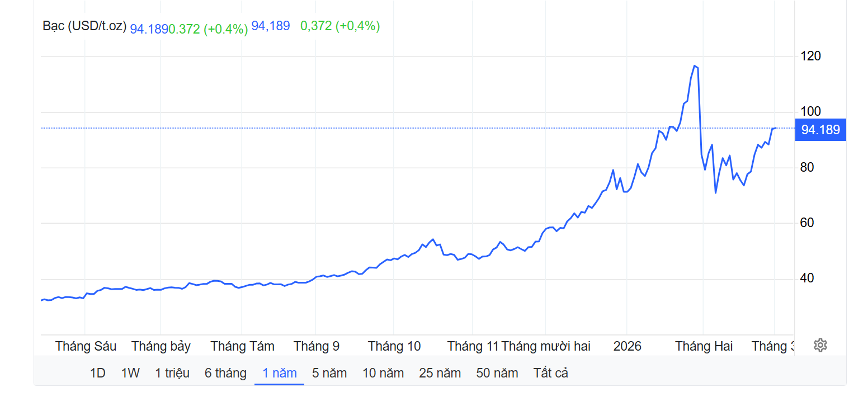Select the 1D time range

(x=98, y=373)
